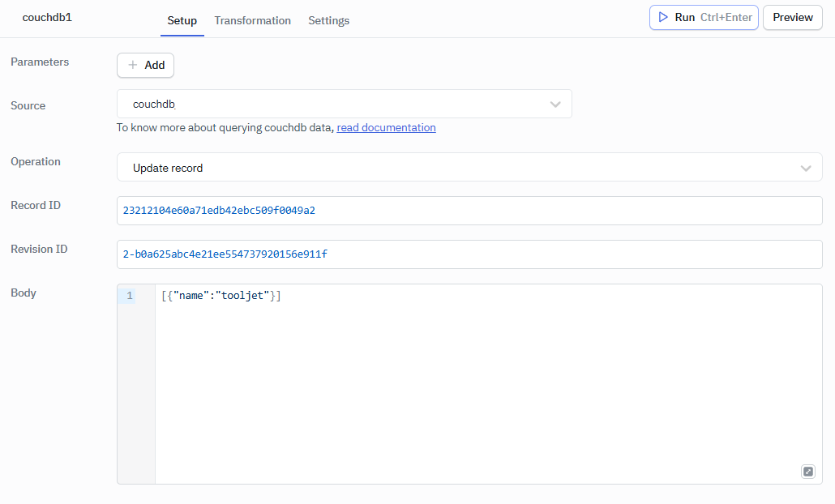Click the play icon in Run button
Screen dimensions: 835x504
663,17
